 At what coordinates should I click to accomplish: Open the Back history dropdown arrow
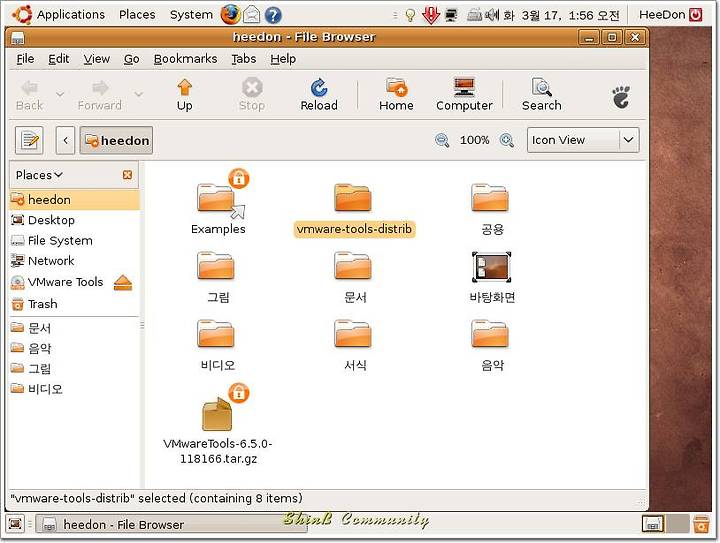[60, 94]
